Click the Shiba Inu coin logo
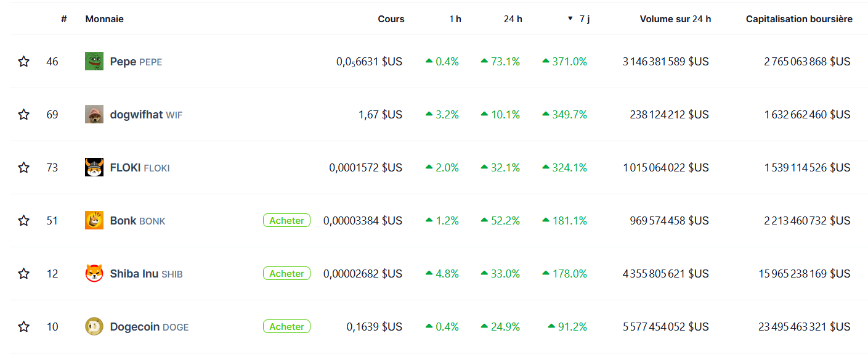 coord(94,273)
